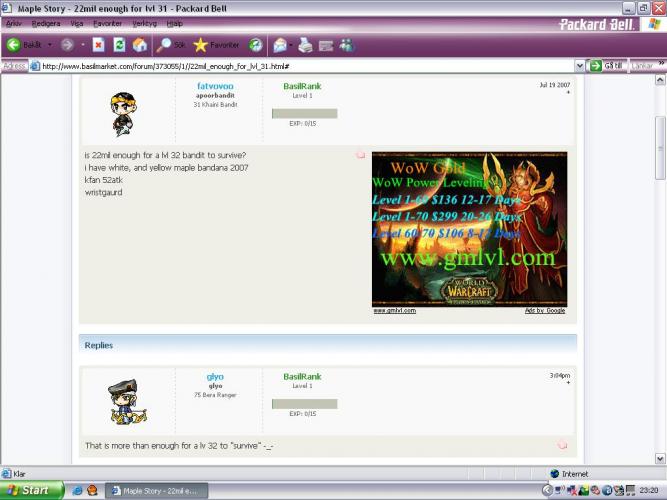
Task: Open the Arkiv menu
Action: [14, 24]
